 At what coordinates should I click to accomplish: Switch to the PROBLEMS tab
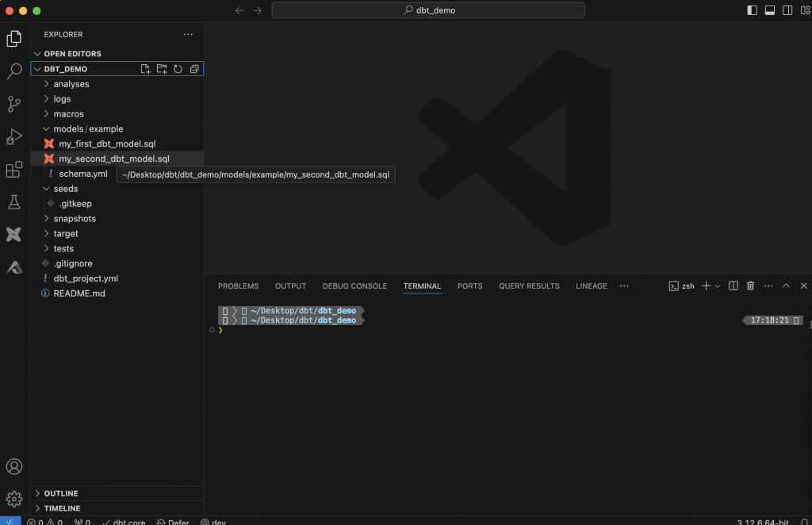238,285
